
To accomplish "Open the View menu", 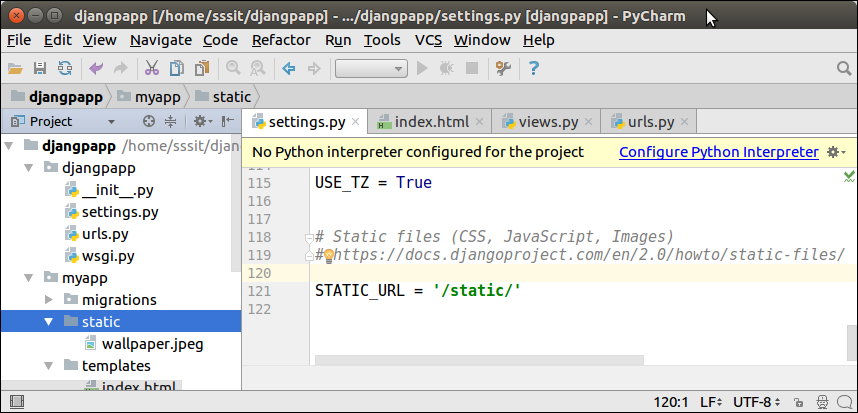I will (x=100, y=40).
